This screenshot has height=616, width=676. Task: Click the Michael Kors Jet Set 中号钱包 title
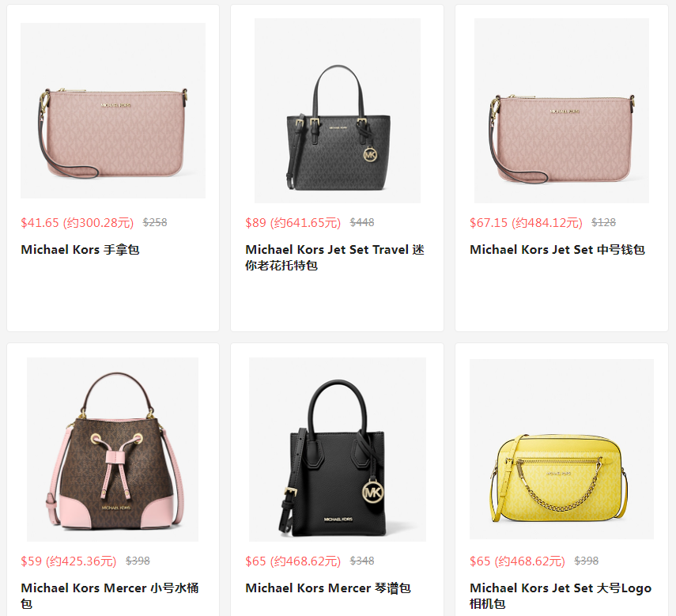[557, 250]
